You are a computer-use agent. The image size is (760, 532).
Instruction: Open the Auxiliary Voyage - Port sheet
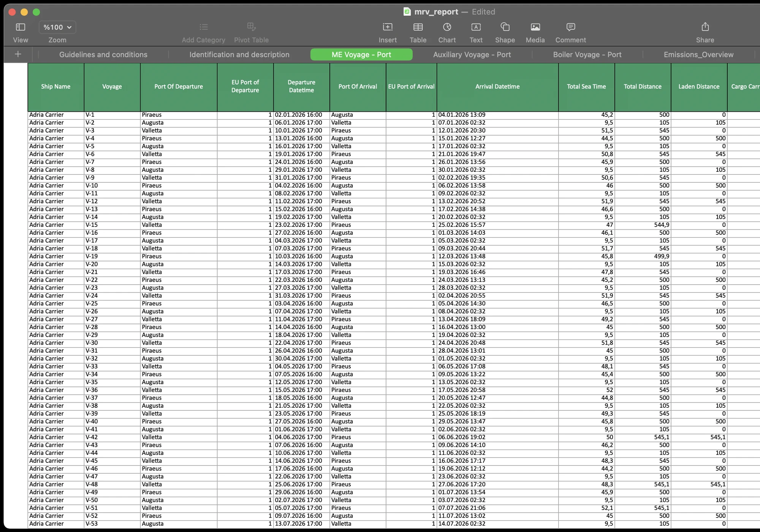(x=472, y=54)
